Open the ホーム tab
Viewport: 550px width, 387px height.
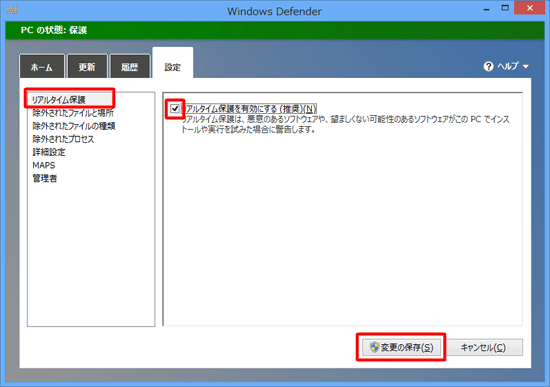pos(42,66)
